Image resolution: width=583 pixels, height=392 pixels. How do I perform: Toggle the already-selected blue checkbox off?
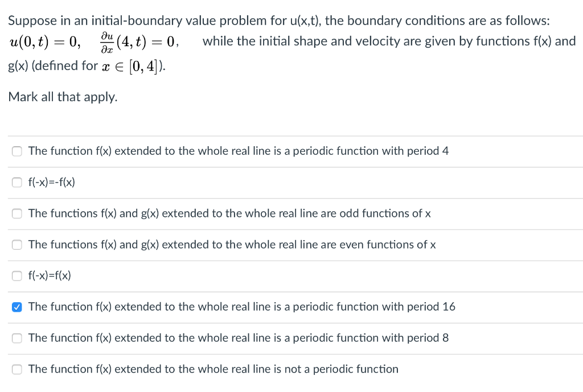17,307
